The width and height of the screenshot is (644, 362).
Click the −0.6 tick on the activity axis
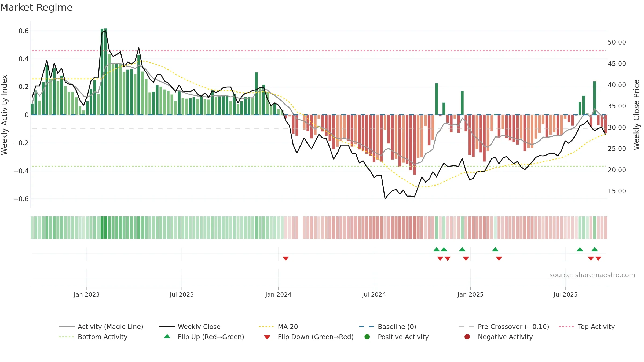point(21,199)
